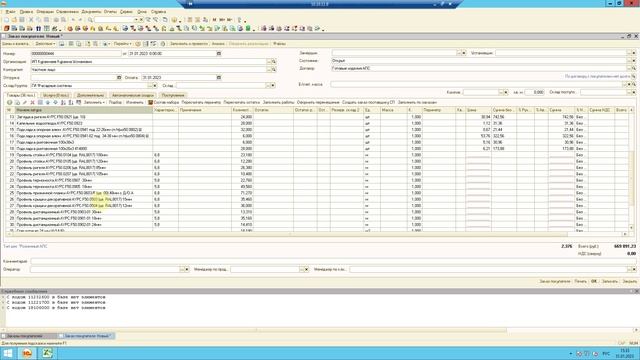Clear the Склад field with its X button

click(273, 86)
